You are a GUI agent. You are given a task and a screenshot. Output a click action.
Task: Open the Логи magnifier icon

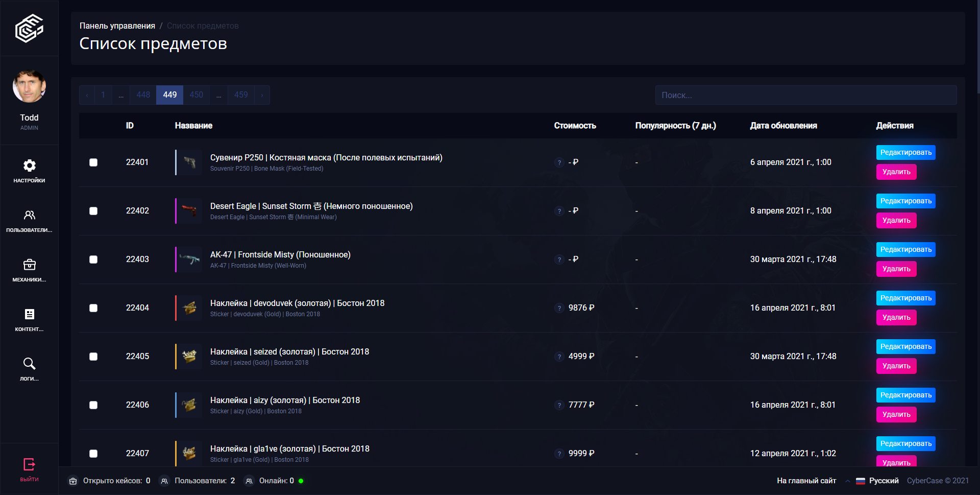(29, 364)
